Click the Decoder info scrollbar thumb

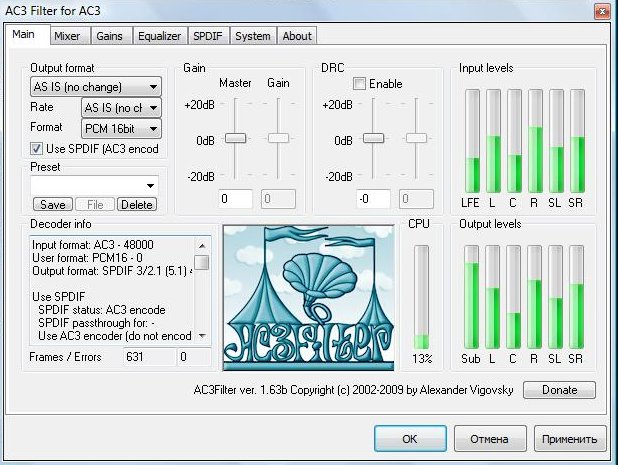coord(202,262)
